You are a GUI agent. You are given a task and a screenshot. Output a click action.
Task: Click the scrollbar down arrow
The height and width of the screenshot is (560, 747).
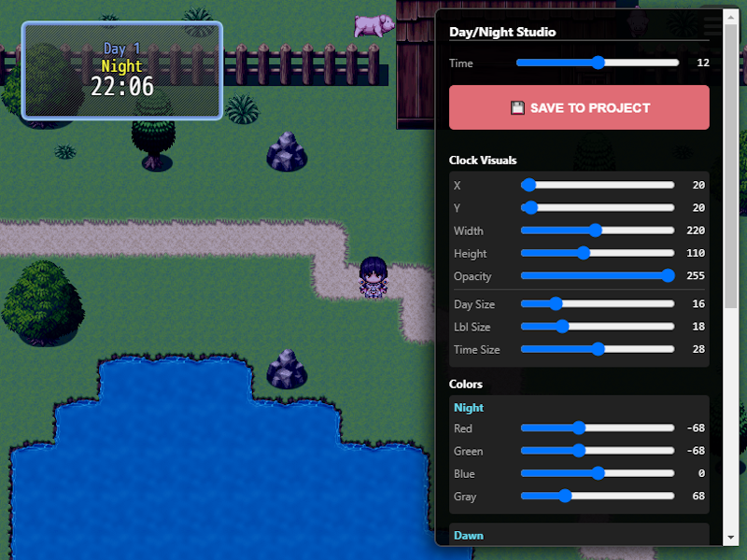point(731,538)
